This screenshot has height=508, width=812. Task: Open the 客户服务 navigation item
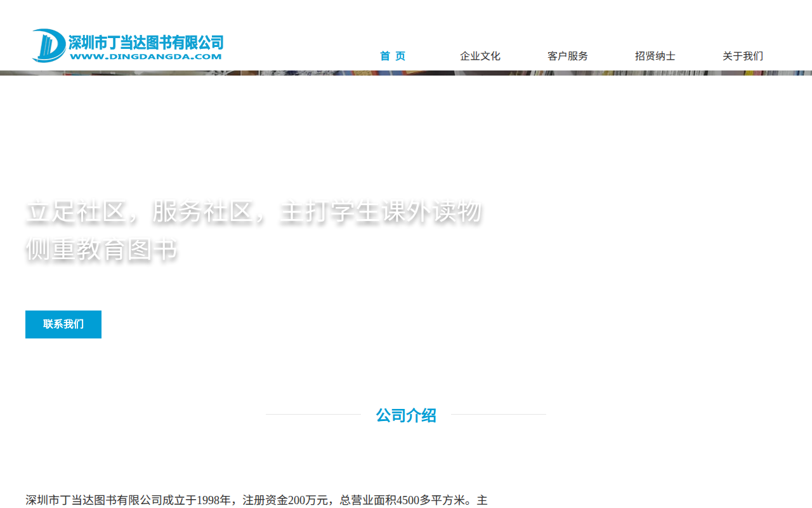point(568,56)
